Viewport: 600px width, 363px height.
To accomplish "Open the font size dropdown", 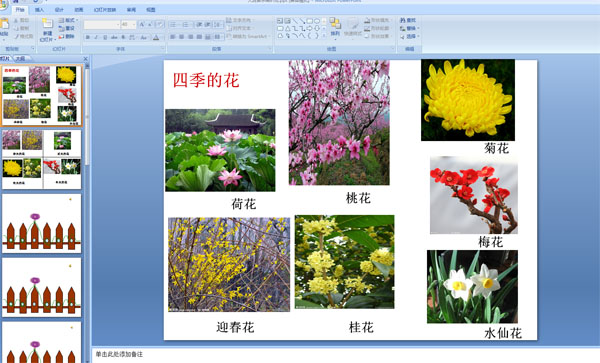I will pyautogui.click(x=129, y=25).
